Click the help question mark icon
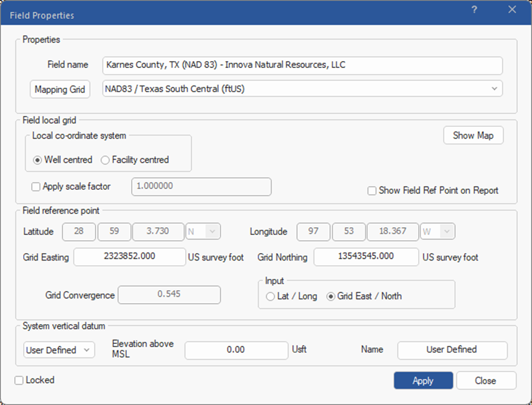Image resolution: width=532 pixels, height=405 pixels. coord(474,10)
